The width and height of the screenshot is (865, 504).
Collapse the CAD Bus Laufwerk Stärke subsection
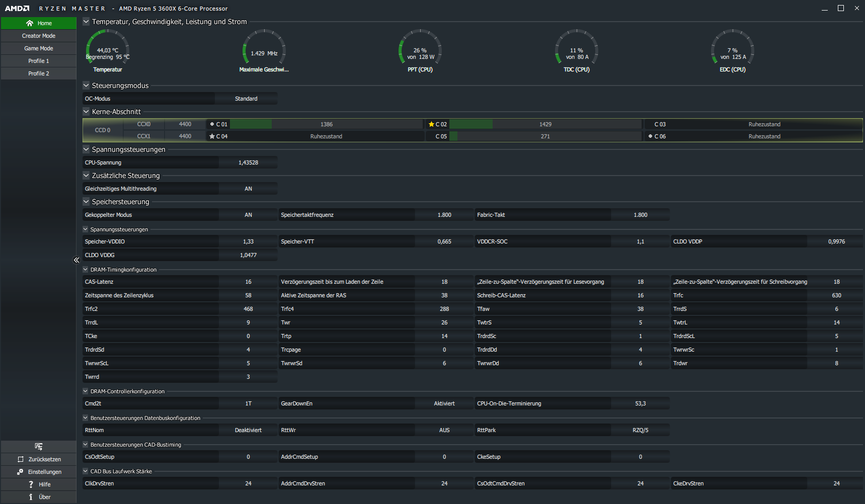point(86,471)
